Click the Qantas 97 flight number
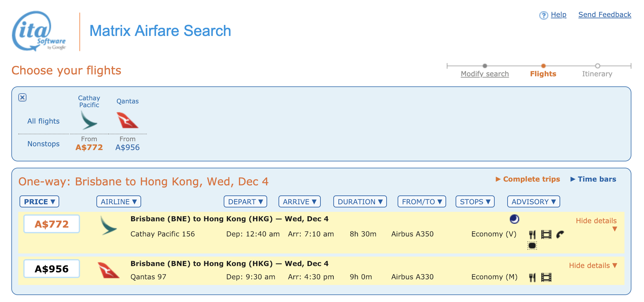This screenshot has width=644, height=302. (148, 277)
